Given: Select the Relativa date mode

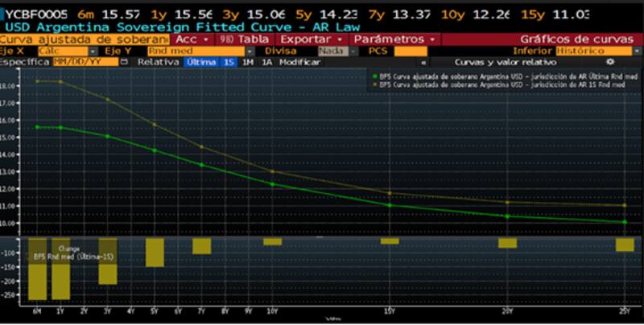Looking at the screenshot, I should pyautogui.click(x=157, y=61).
